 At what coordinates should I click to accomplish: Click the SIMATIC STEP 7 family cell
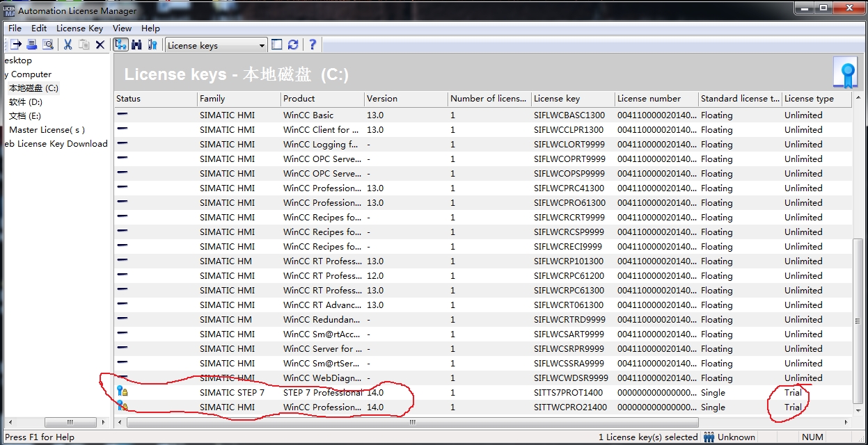point(232,393)
